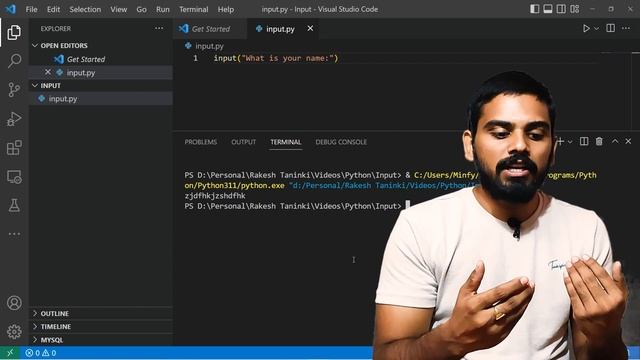Click the terminal prompt input area

click(407, 206)
